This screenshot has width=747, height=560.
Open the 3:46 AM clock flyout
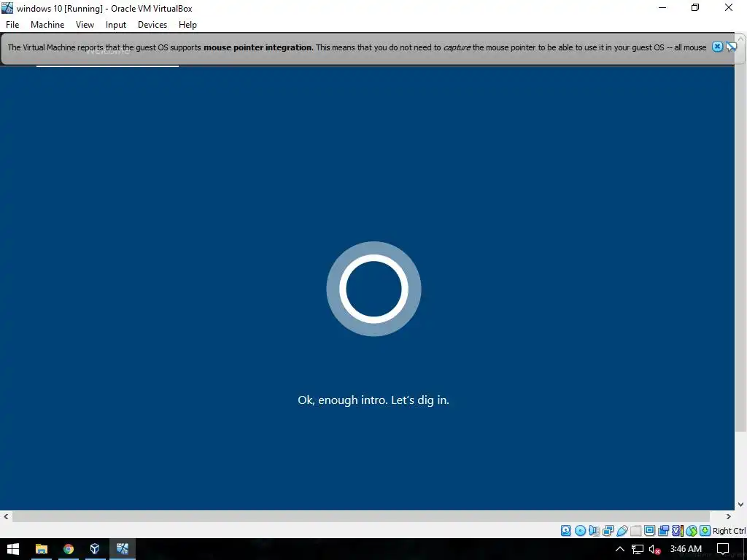pos(686,549)
